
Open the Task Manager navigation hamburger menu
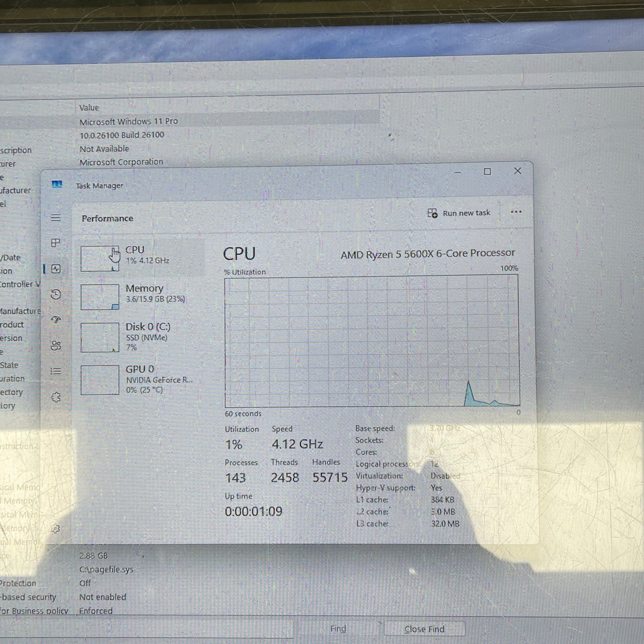[56, 217]
